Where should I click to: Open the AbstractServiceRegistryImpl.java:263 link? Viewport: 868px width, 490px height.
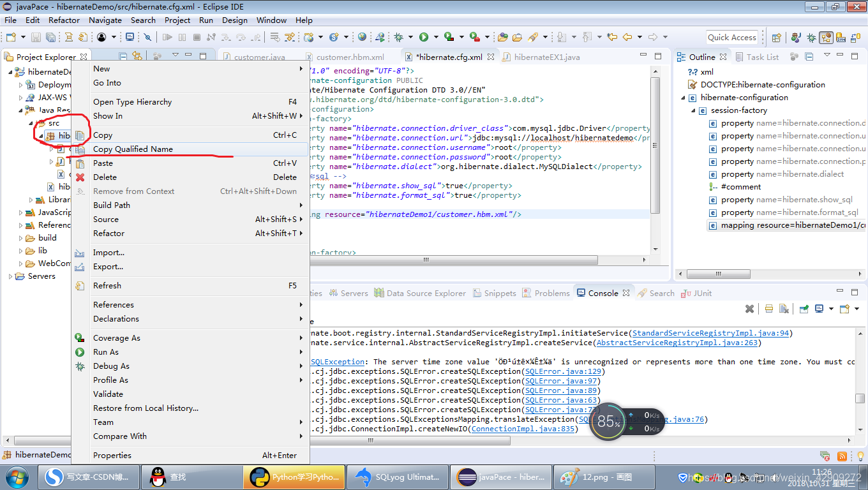677,343
